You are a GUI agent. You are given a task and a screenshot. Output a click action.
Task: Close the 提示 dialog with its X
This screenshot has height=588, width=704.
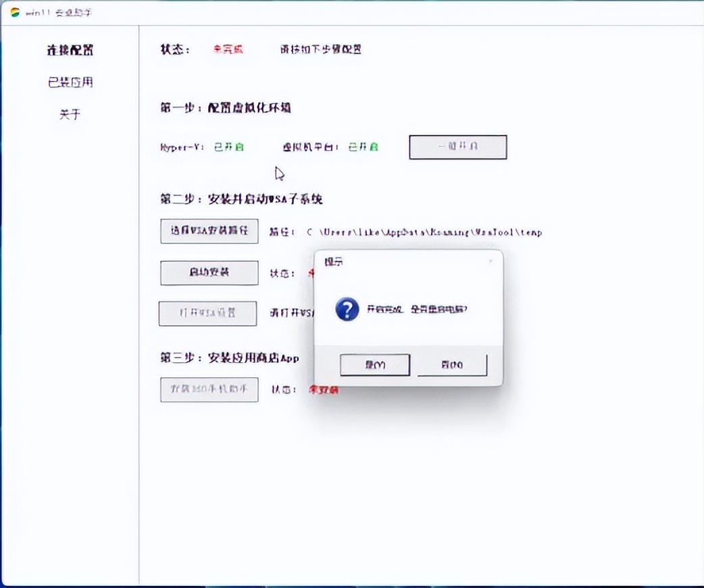click(x=491, y=262)
